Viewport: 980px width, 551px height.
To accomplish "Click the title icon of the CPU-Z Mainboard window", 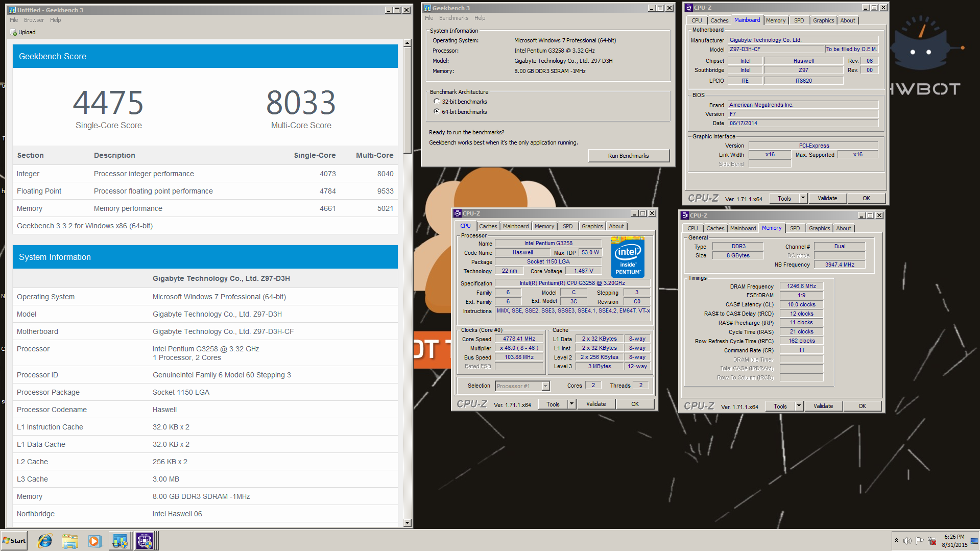I will 689,8.
